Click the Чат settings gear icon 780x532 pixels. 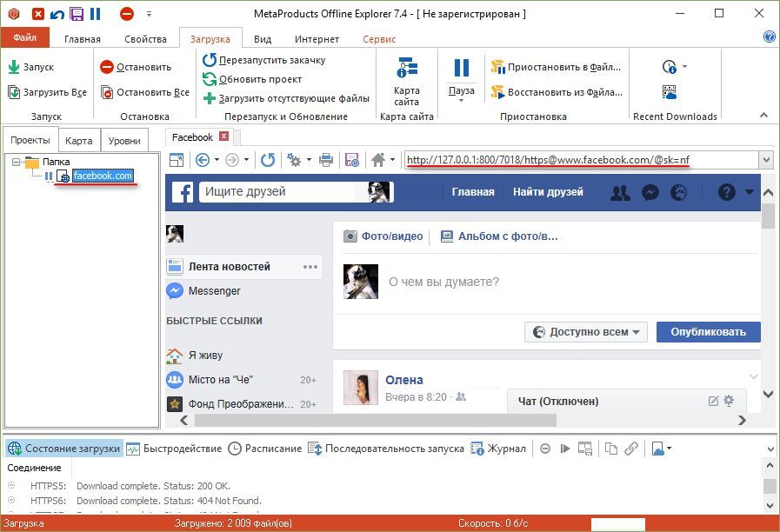[x=729, y=400]
